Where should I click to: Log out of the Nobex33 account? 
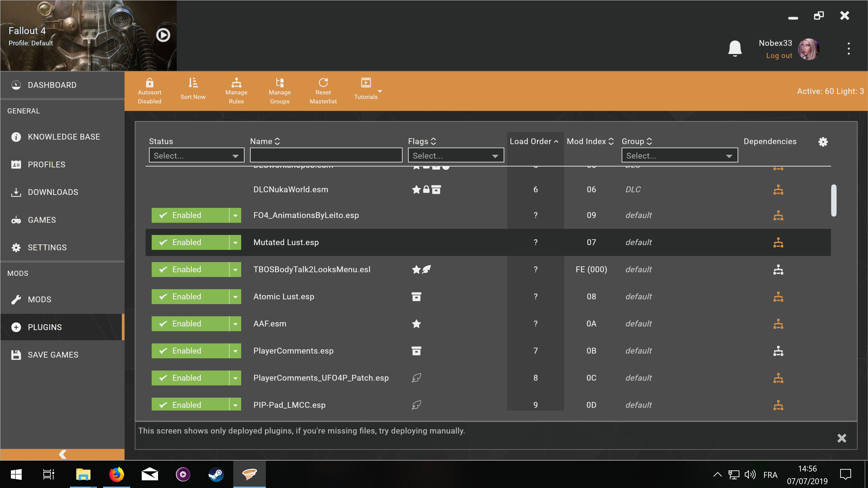779,56
